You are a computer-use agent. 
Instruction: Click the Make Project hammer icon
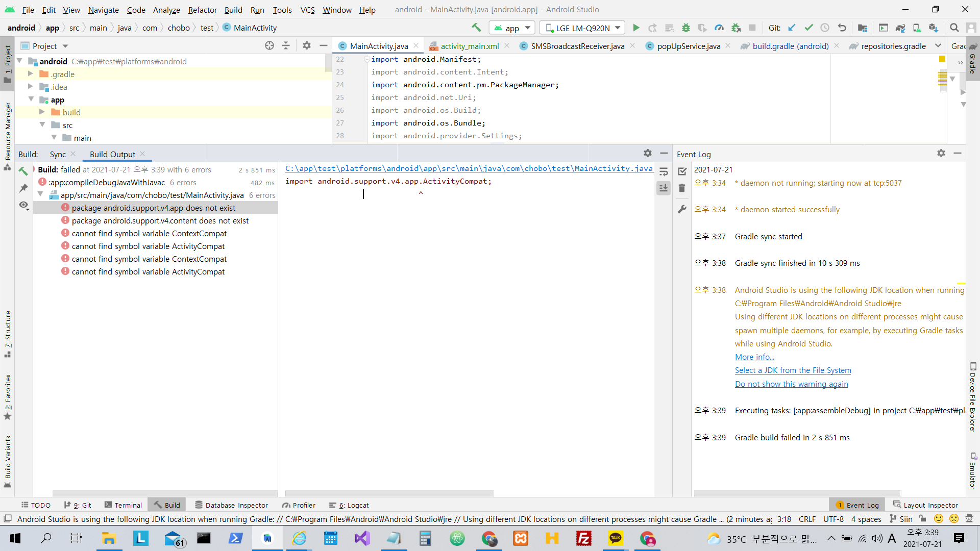coord(476,28)
